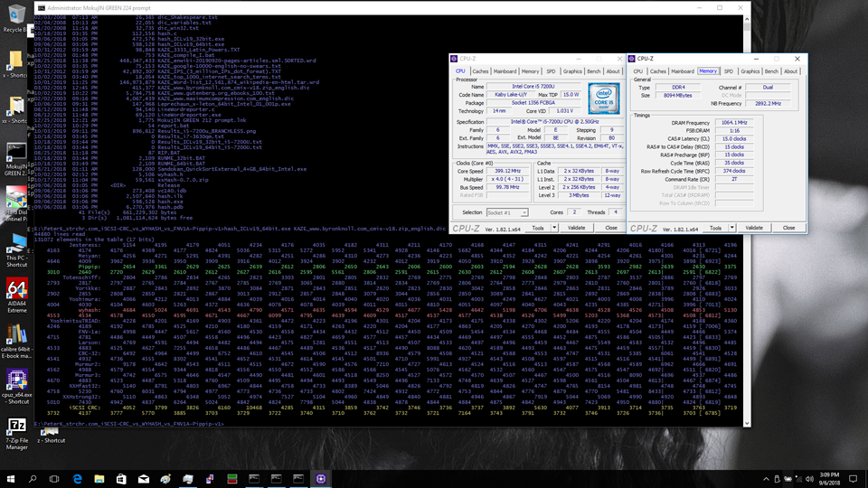Launch Microsoft Edge from the taskbar

click(77, 479)
